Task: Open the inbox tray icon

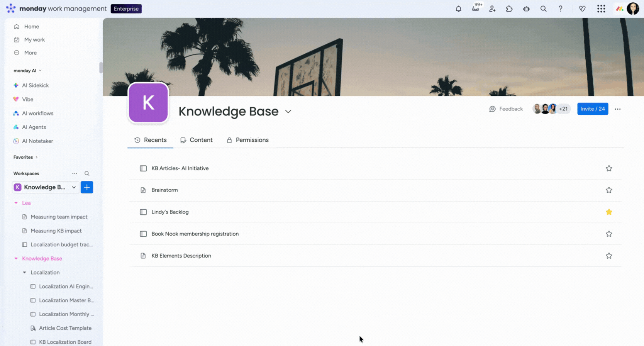Action: 475,9
